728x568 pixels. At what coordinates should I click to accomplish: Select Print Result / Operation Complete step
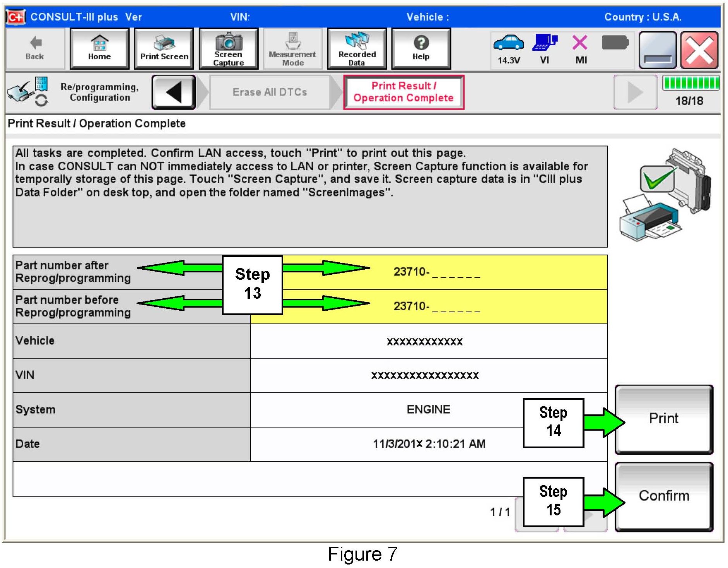[x=403, y=92]
